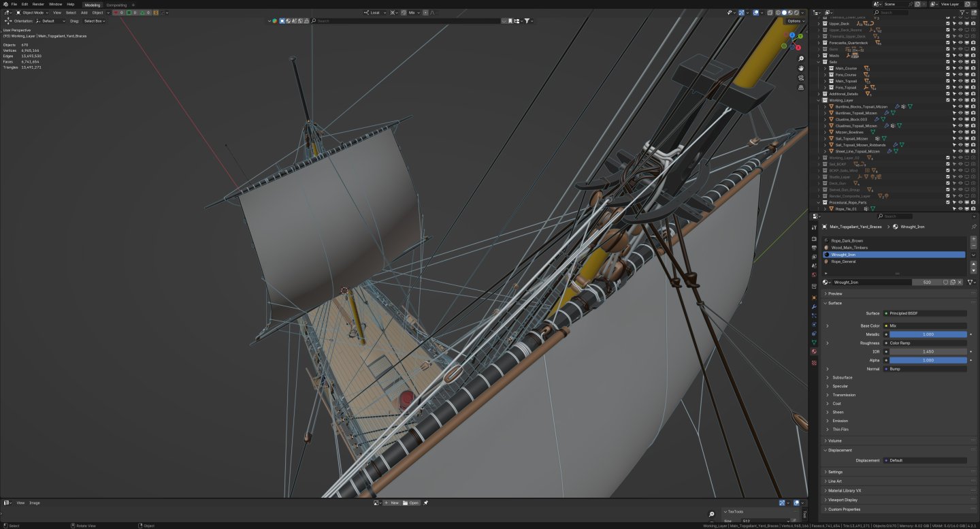
Task: Click the Base Color Mix button
Action: tap(925, 325)
